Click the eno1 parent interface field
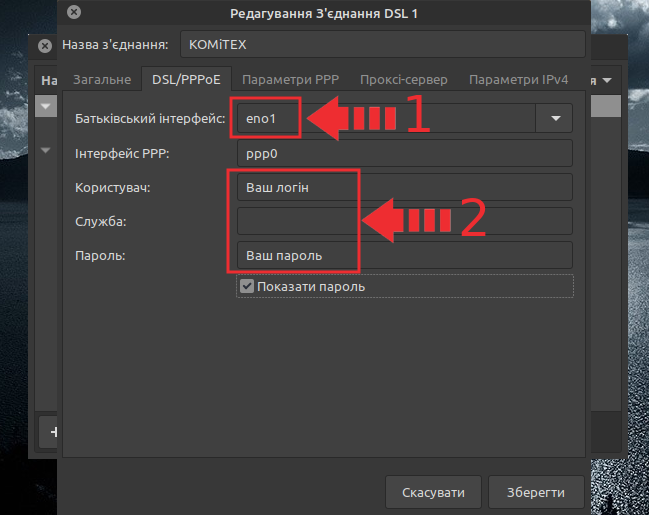649x515 pixels. [386, 118]
